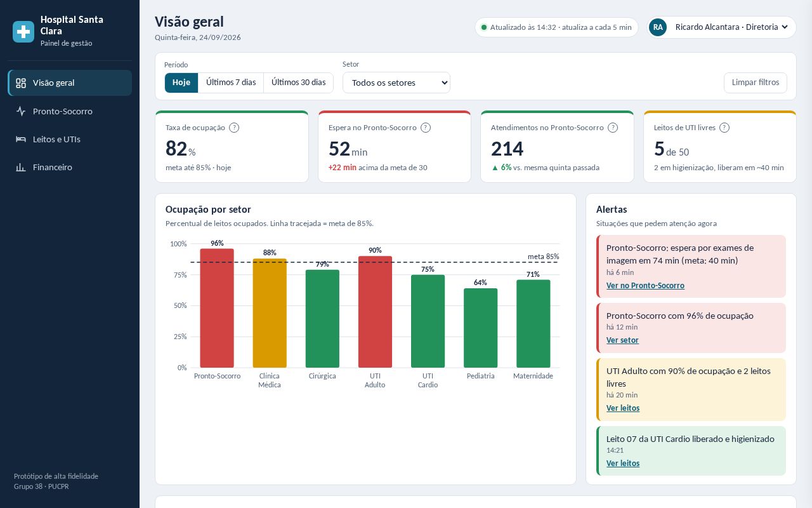The image size is (812, 508).
Task: Open help for Taxa de ocupação
Action: [x=234, y=128]
